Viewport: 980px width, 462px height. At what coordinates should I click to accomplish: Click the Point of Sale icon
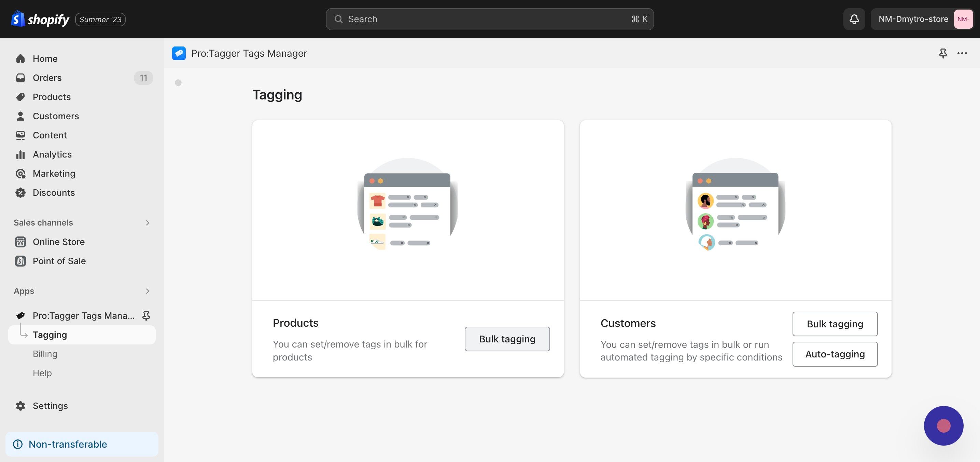(20, 261)
